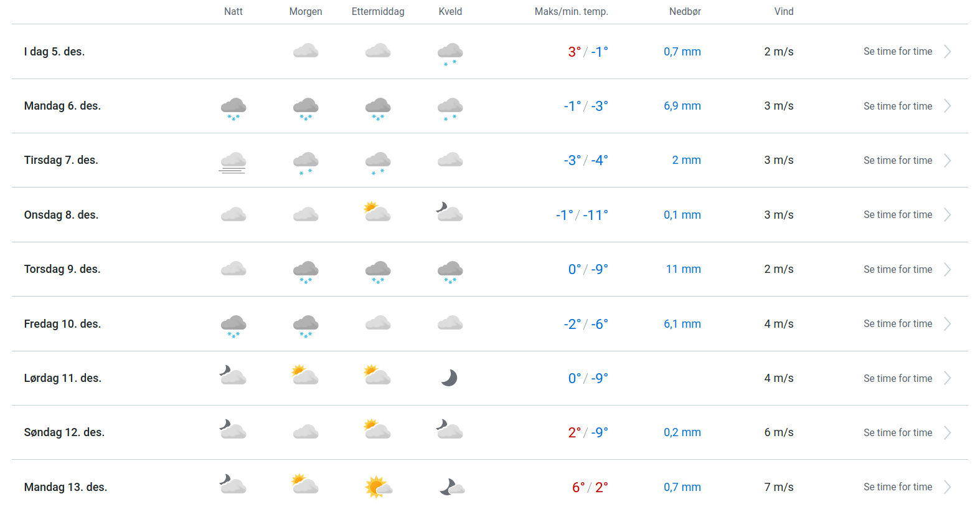Click the snow icon for tonight's evening forecast
The width and height of the screenshot is (980, 514).
pyautogui.click(x=450, y=54)
